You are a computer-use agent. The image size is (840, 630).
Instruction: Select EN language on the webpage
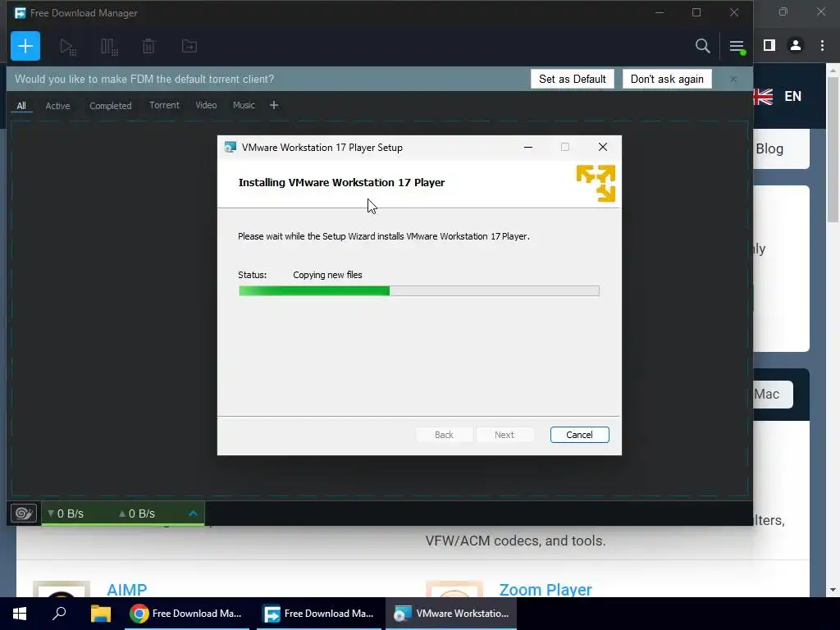pyautogui.click(x=793, y=97)
